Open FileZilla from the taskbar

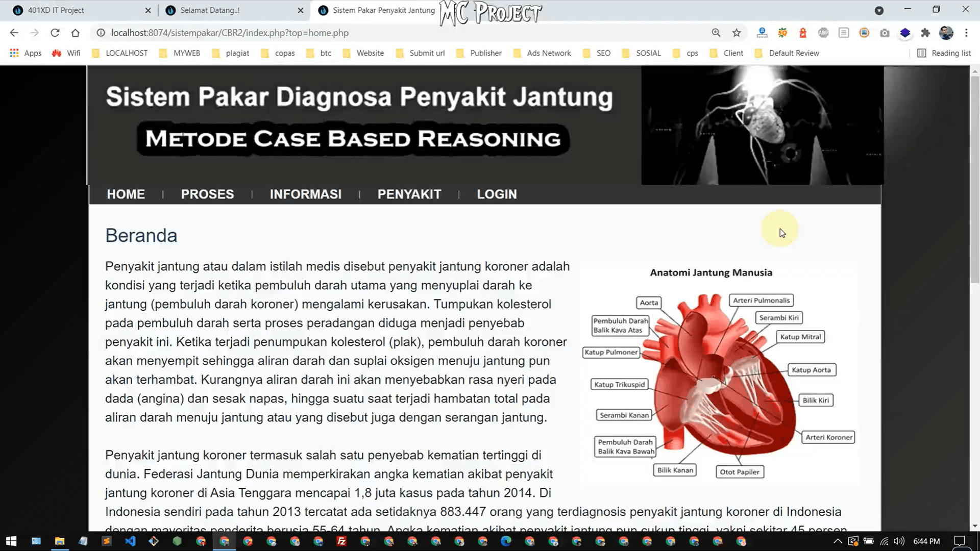pos(341,541)
